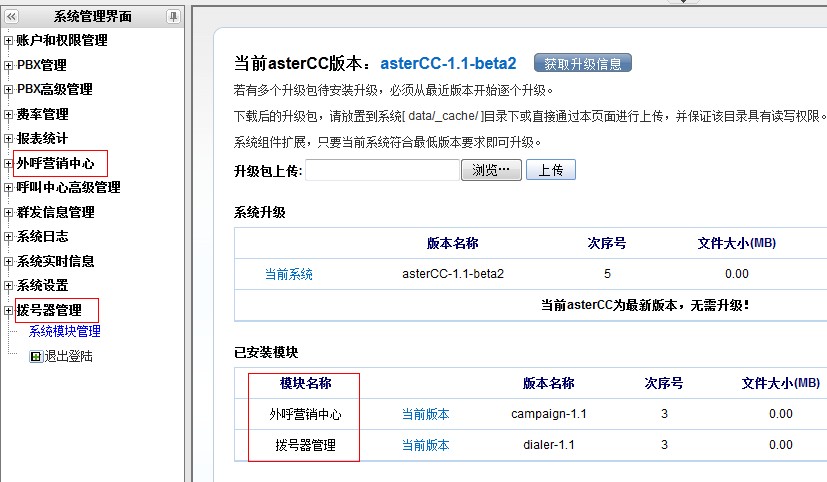
Task: Expand the 费率管理 plus icon
Action: tap(9, 114)
